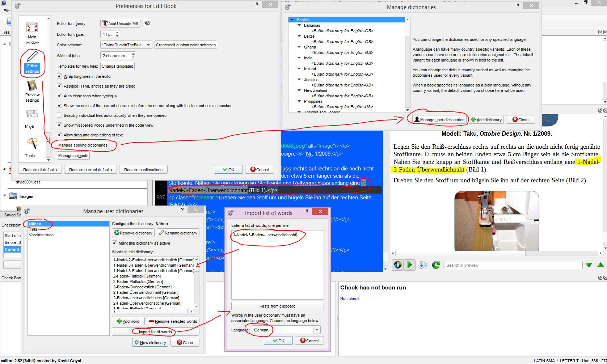Click the sync preview position icon
Screen dimensions: 607x364
pos(424,265)
